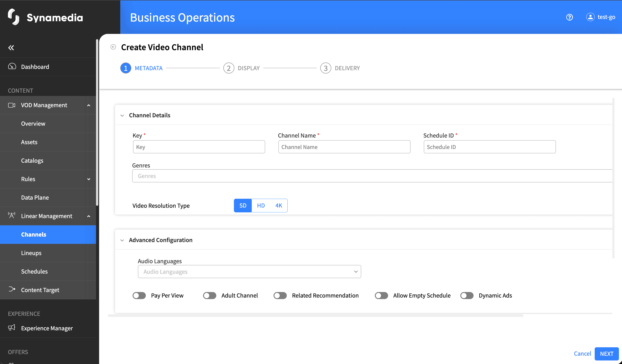Click the Linear Management antenna icon

pyautogui.click(x=12, y=215)
